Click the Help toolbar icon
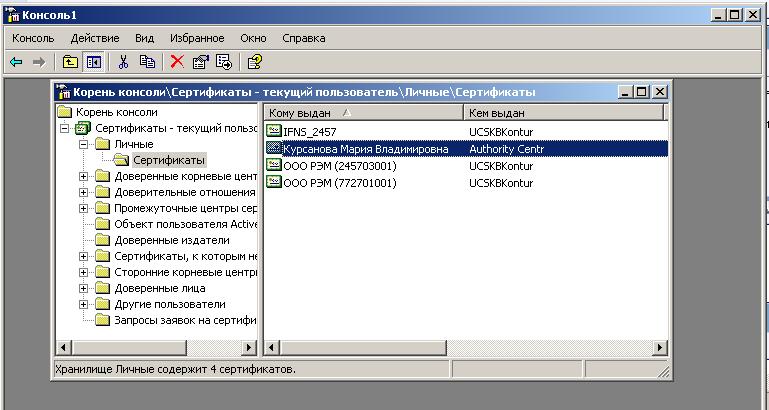This screenshot has height=410, width=769. tap(254, 62)
